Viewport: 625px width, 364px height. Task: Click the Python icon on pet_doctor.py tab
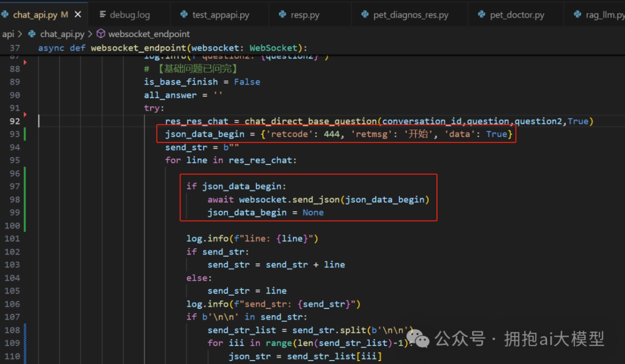coord(481,14)
